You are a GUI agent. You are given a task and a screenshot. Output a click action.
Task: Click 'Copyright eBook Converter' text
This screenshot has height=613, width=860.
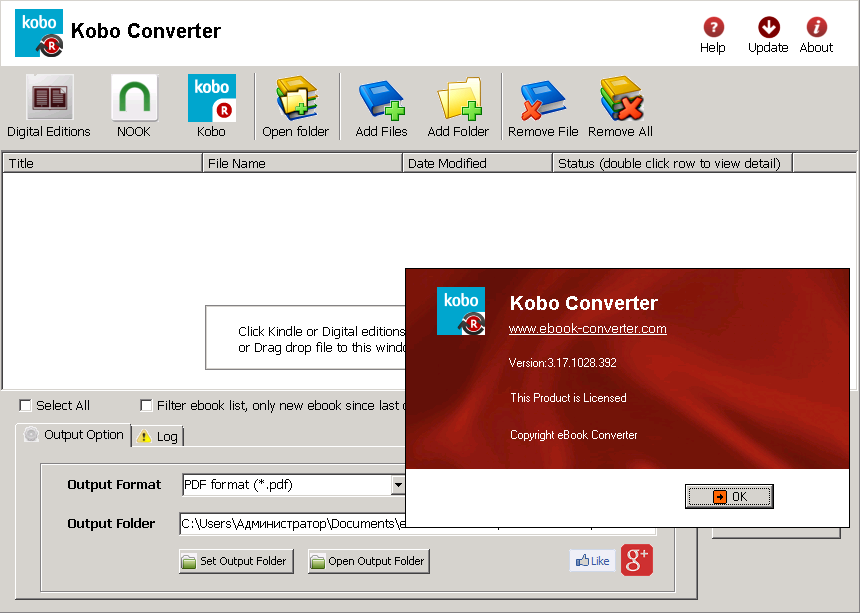(574, 435)
